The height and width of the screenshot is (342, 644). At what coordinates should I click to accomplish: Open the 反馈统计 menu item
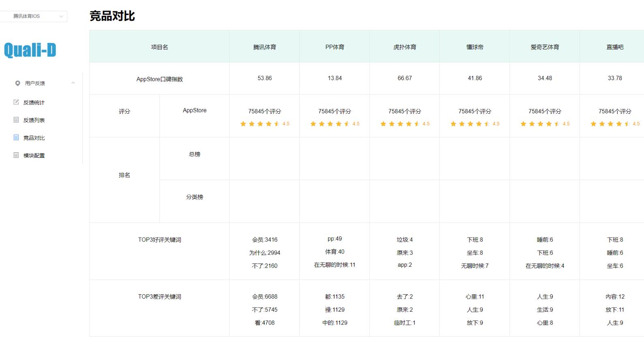pyautogui.click(x=34, y=103)
